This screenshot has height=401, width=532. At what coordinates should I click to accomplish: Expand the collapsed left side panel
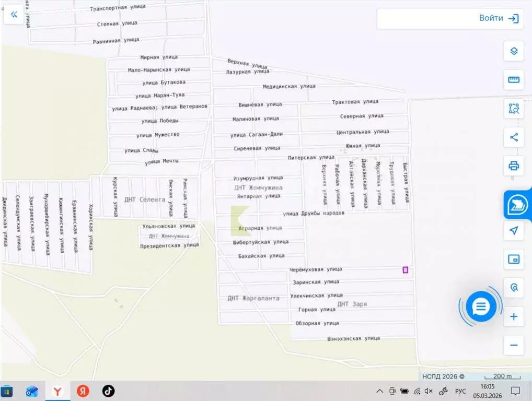(14, 15)
